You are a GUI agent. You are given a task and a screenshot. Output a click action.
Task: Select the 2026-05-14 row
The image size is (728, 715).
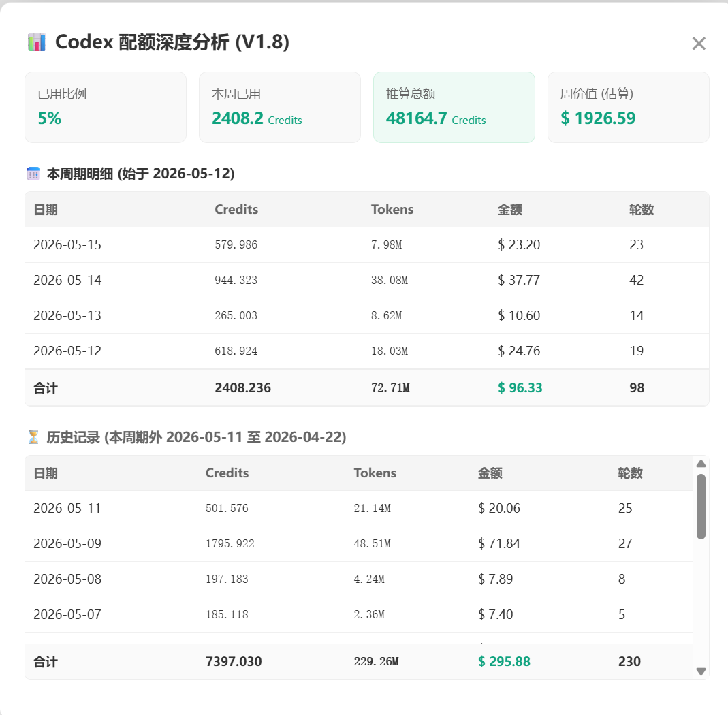point(367,280)
